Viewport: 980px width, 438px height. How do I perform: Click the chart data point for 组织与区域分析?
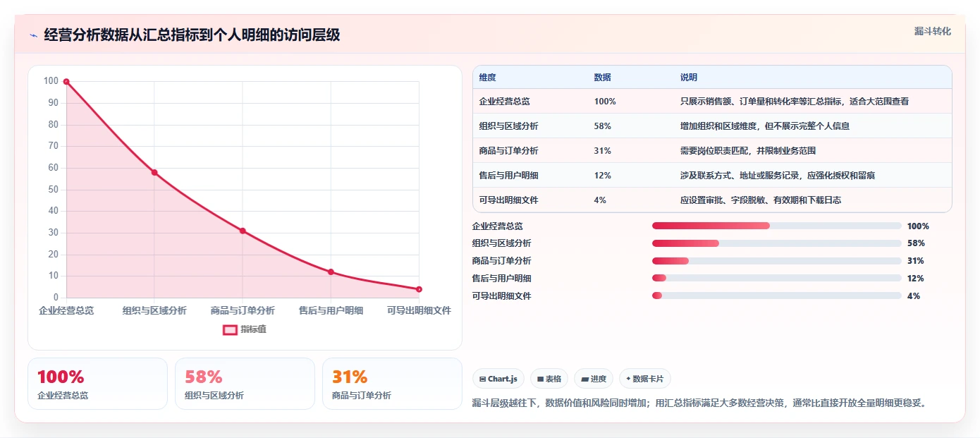click(154, 172)
